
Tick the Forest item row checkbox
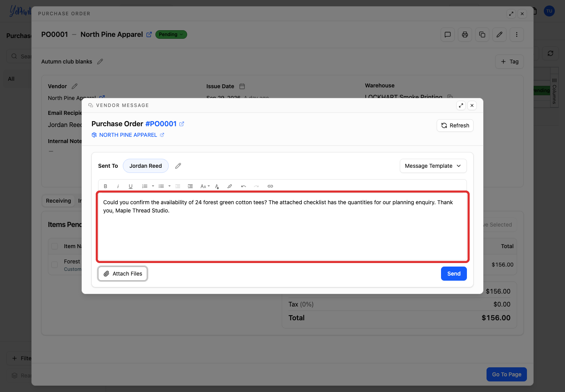pos(55,265)
